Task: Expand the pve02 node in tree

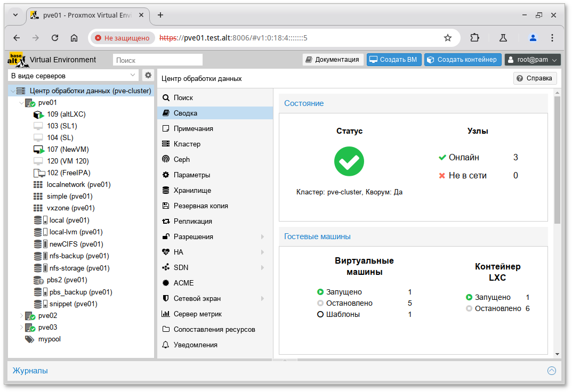Action: (21, 316)
